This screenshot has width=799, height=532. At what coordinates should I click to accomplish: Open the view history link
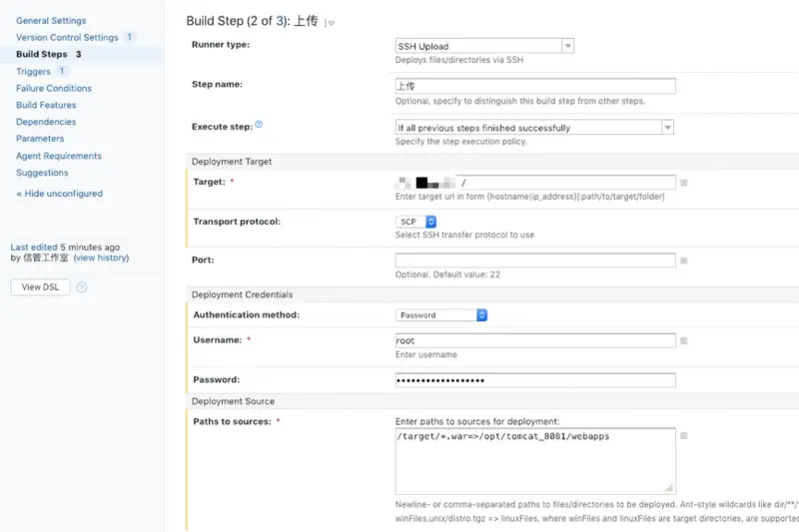click(x=102, y=258)
